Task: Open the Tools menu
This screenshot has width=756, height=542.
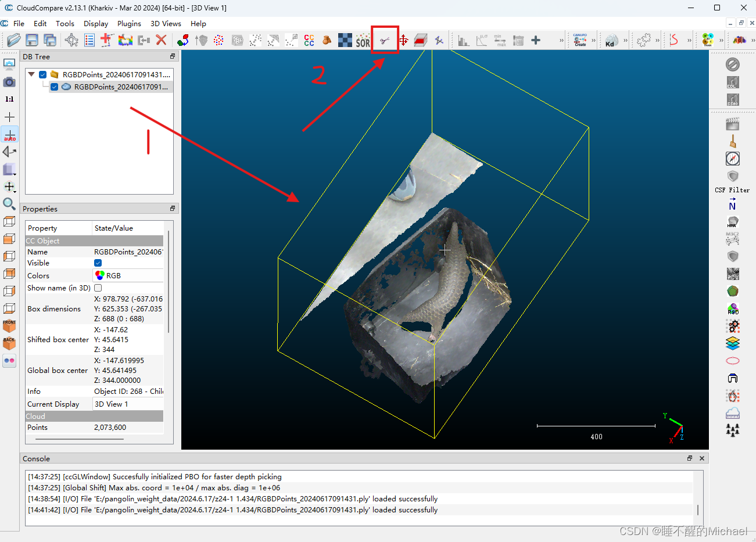Action: [x=65, y=23]
